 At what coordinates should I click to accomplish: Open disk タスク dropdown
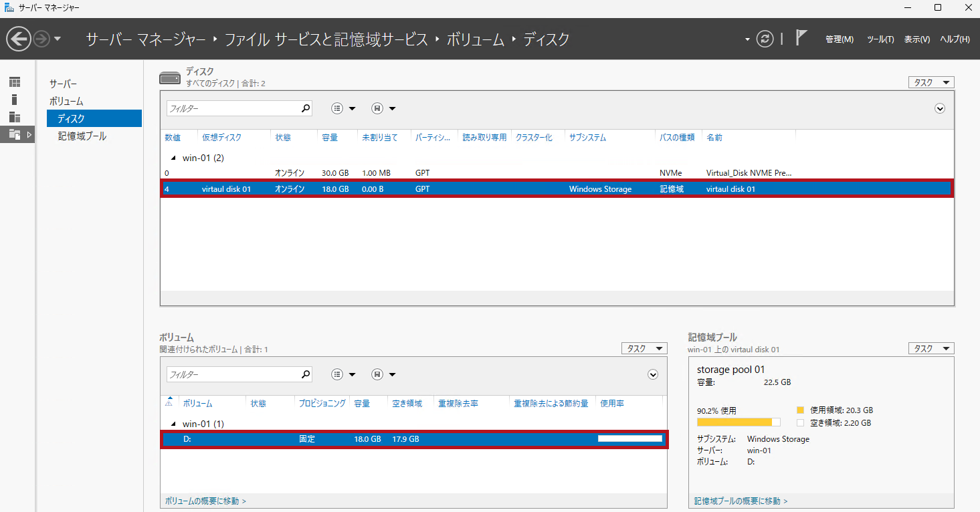[x=930, y=82]
